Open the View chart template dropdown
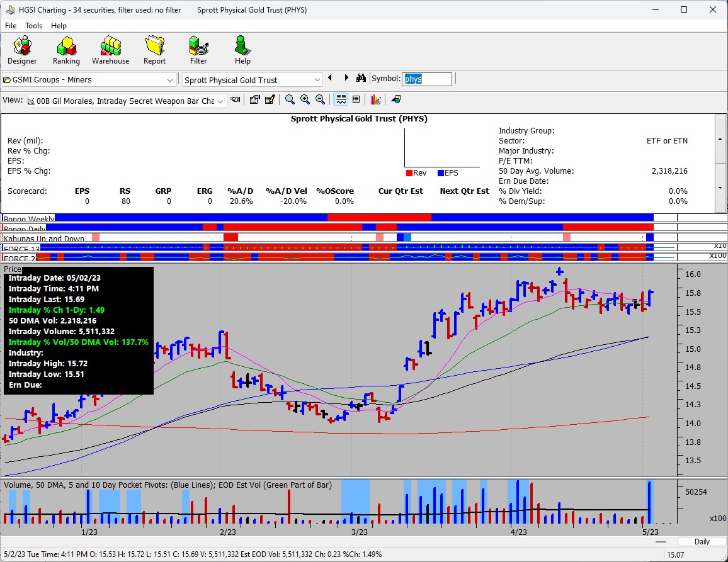 point(127,101)
